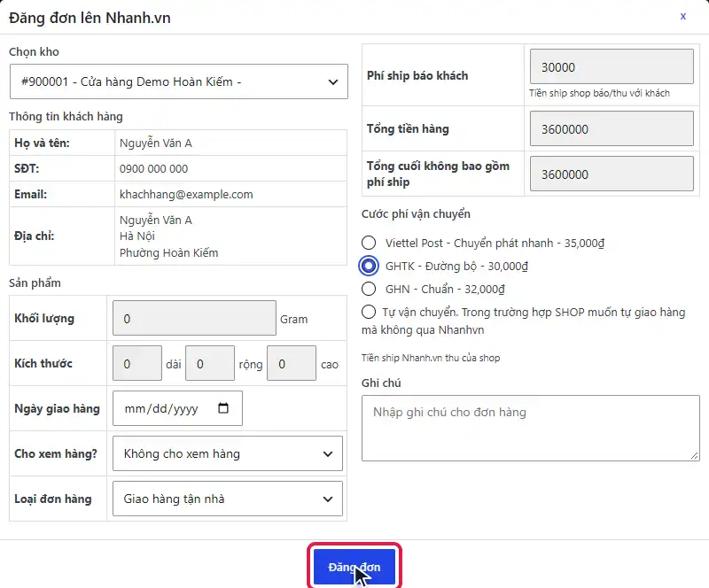709x588 pixels.
Task: Click the rộng width field
Action: point(210,363)
